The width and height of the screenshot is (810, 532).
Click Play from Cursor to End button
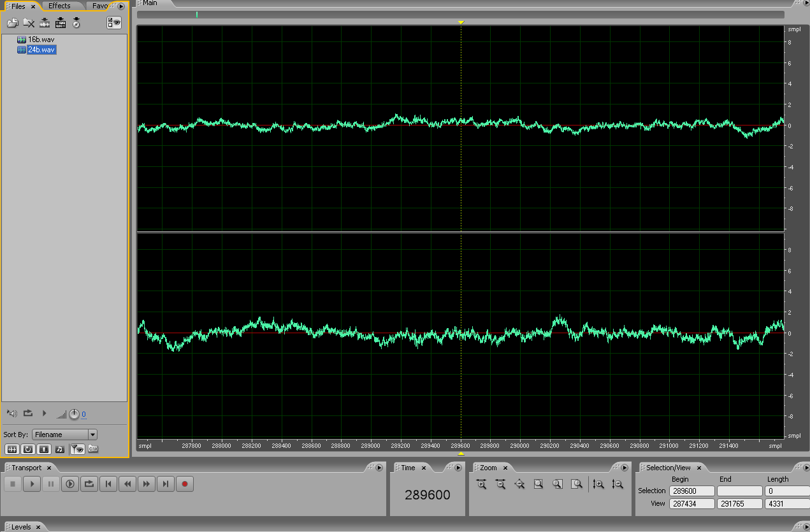pyautogui.click(x=70, y=484)
